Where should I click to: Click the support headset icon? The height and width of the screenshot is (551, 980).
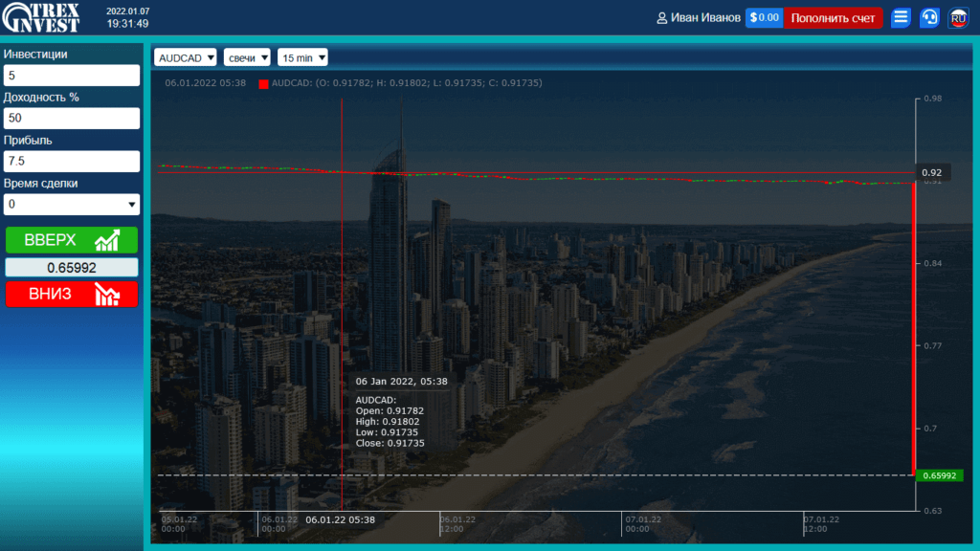929,17
